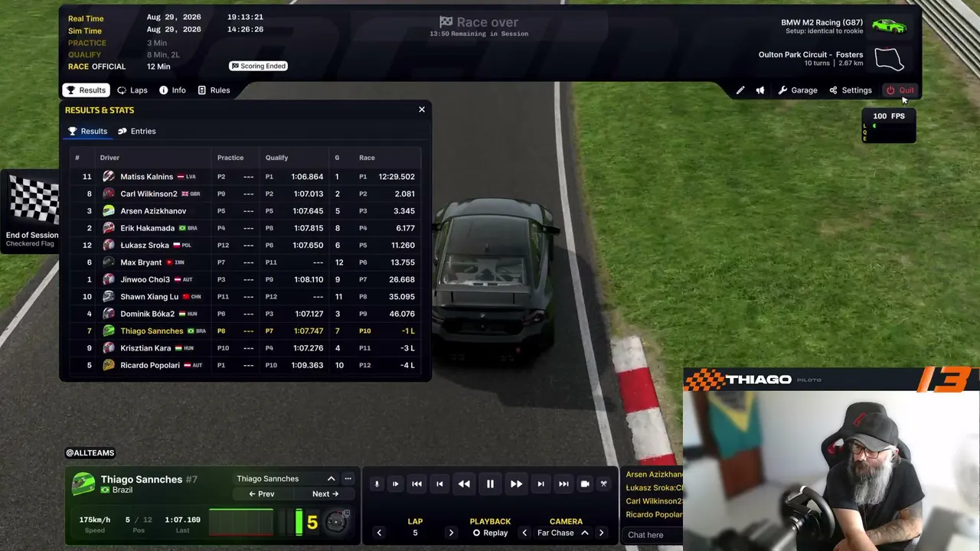Step forward one frame in replay
Viewport: 980px width, 551px height.
click(x=541, y=484)
